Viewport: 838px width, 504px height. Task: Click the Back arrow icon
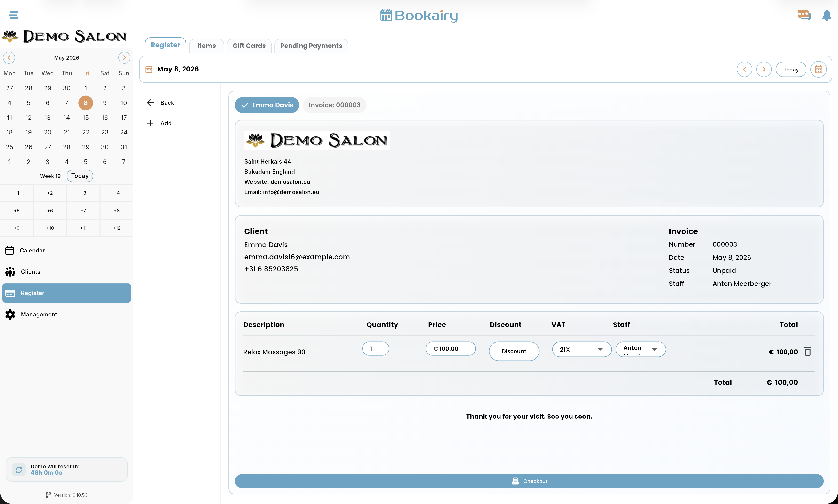click(x=150, y=102)
